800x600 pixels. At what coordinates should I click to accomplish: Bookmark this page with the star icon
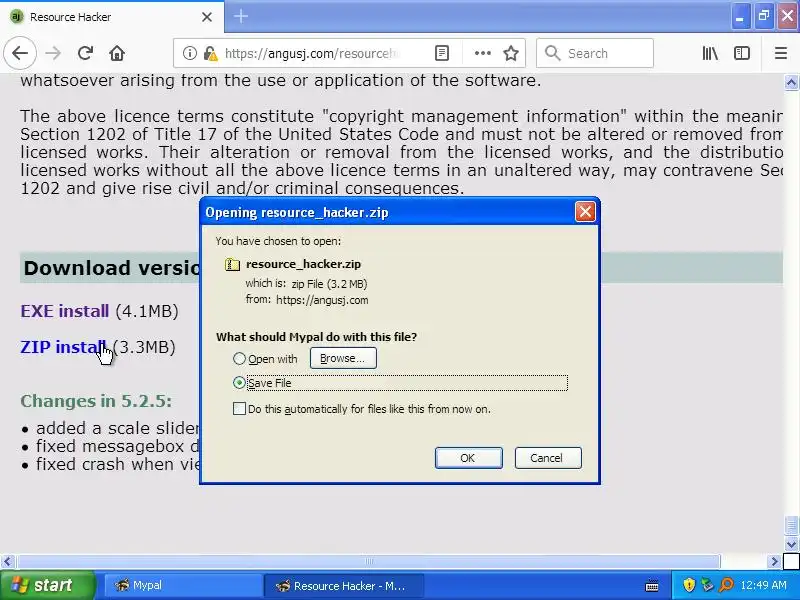(x=511, y=53)
